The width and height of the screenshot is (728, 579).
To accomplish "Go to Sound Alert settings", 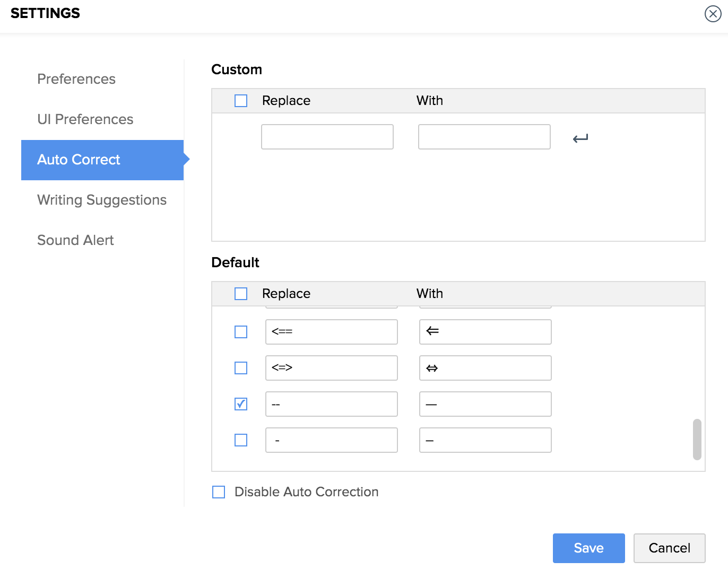I will 75,240.
